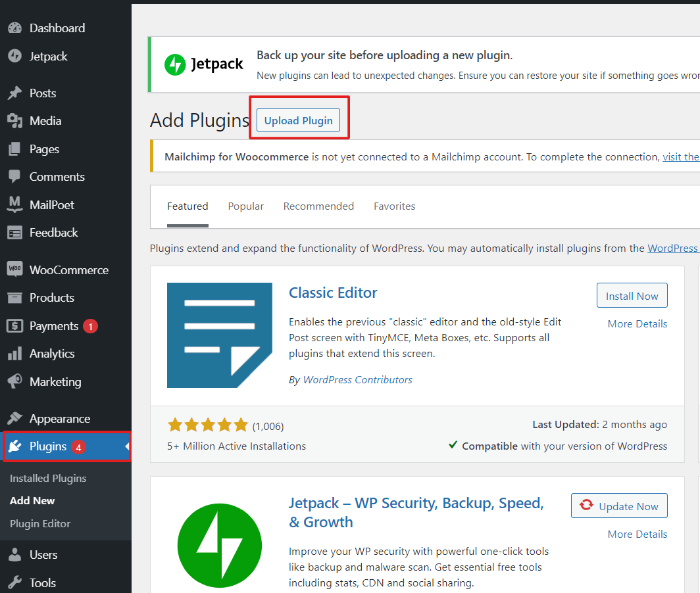Open the Media library icon
This screenshot has width=700, height=593.
pyautogui.click(x=14, y=120)
